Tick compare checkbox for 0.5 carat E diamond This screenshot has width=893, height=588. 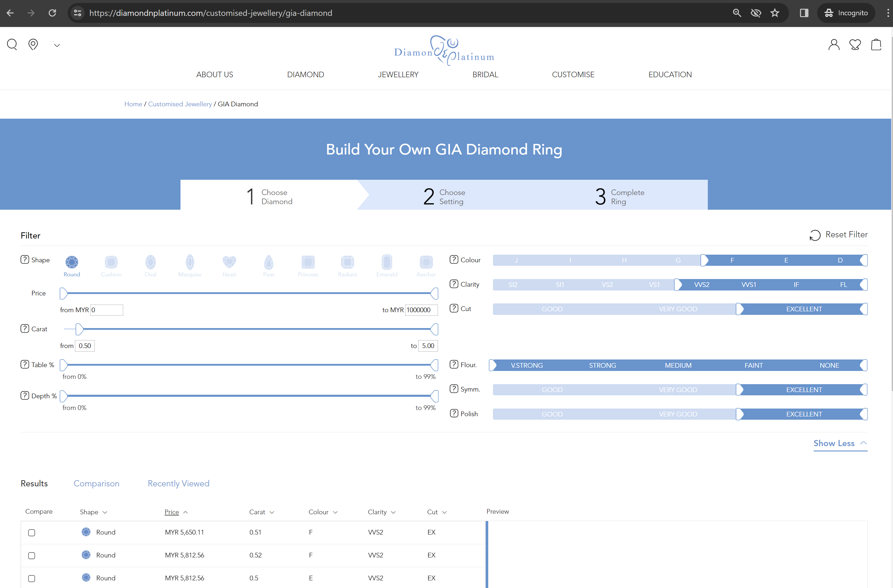coord(31,579)
